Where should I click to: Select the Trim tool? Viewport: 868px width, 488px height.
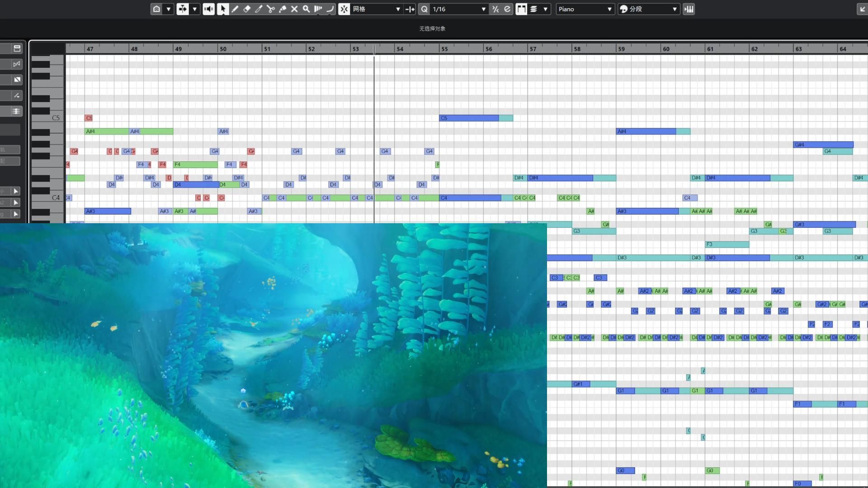pyautogui.click(x=259, y=9)
